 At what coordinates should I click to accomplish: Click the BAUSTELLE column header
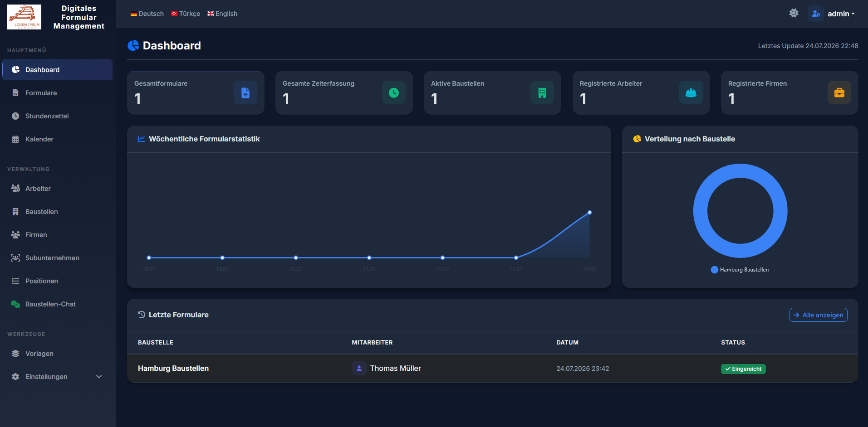[156, 342]
